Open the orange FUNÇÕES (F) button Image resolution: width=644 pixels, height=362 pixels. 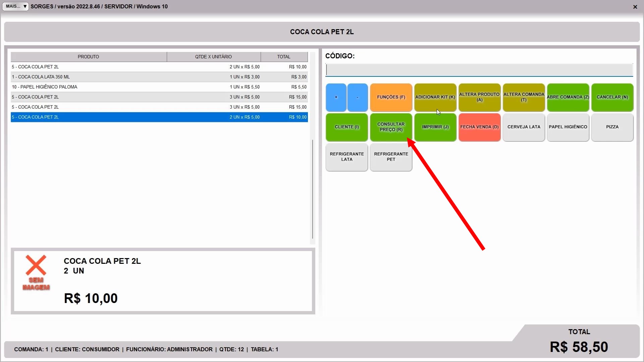pyautogui.click(x=391, y=97)
